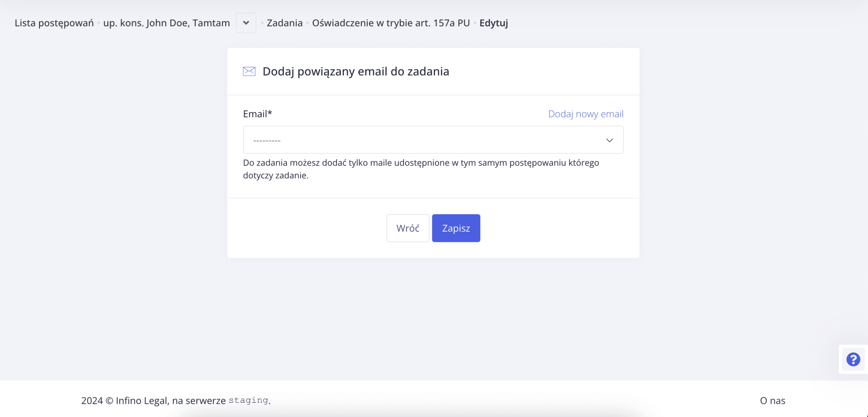Expand the breadcrumb chevron dropdown button
This screenshot has width=868, height=417.
[246, 23]
